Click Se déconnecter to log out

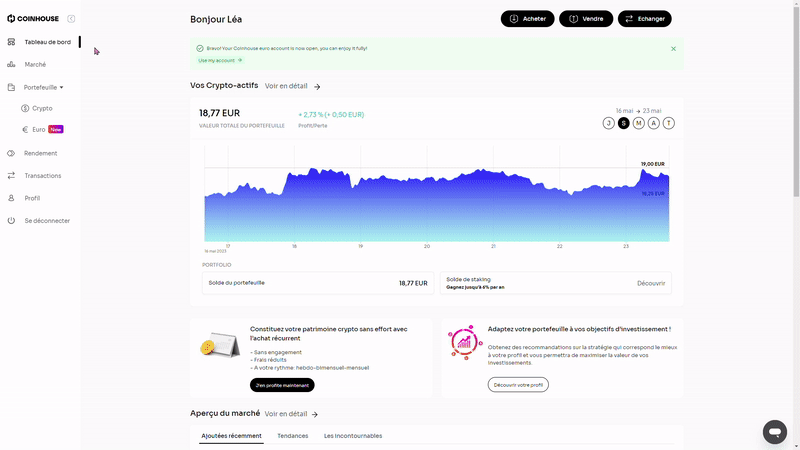47,221
